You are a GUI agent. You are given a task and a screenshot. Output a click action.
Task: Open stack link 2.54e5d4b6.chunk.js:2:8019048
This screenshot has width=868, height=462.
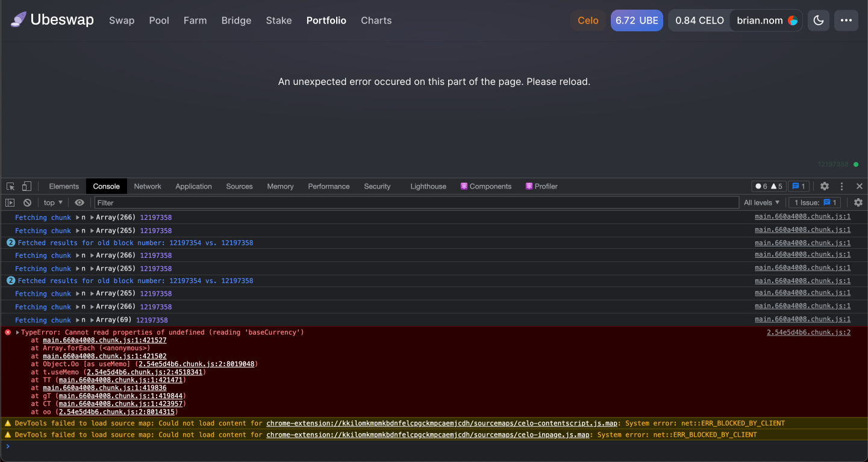197,364
